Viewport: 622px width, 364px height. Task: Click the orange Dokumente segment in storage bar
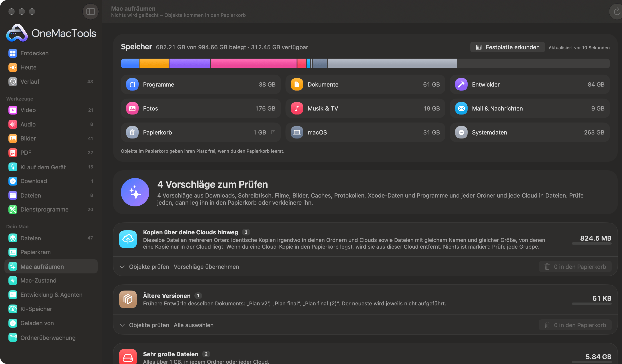point(154,63)
